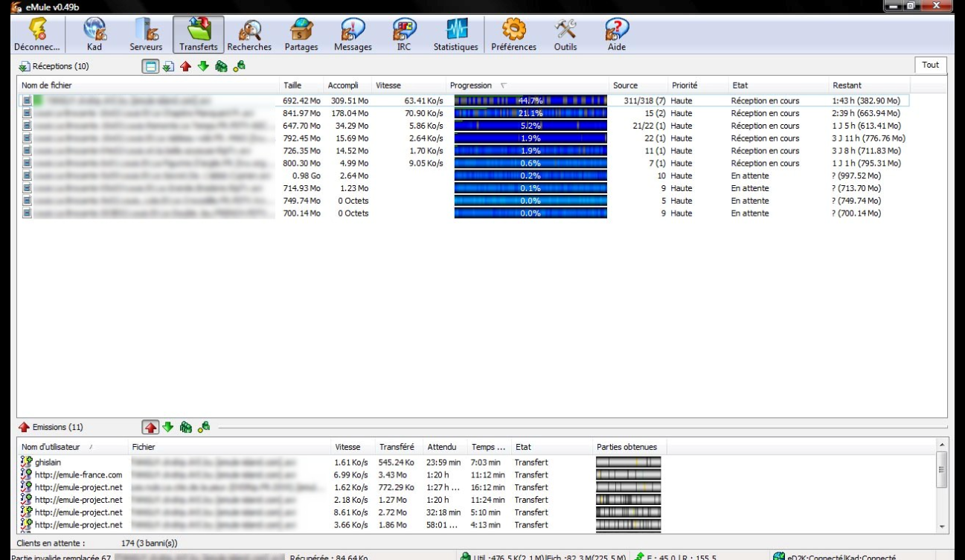Image resolution: width=965 pixels, height=560 pixels.
Task: Click the 3 J 11 h (776.76 Mo) cell
Action: pos(868,138)
